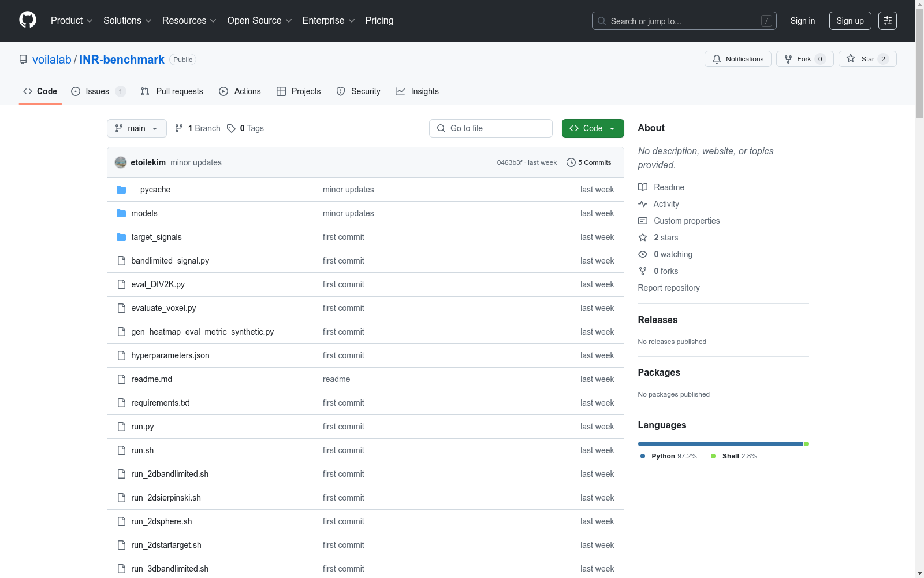Open bandlimited_signal.py file
924x578 pixels.
[170, 261]
